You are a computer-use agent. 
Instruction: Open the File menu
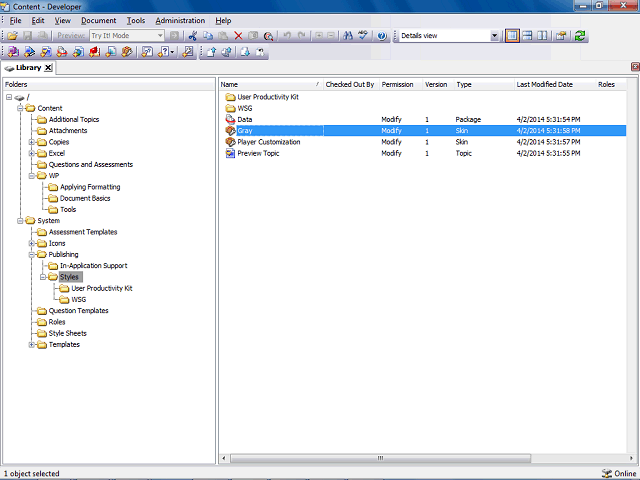[x=16, y=20]
